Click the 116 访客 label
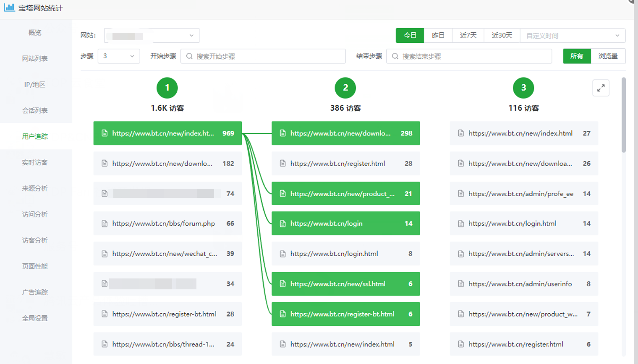 523,108
